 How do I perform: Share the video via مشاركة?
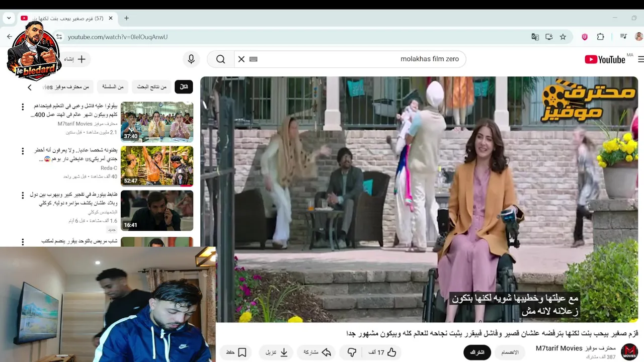coord(317,352)
